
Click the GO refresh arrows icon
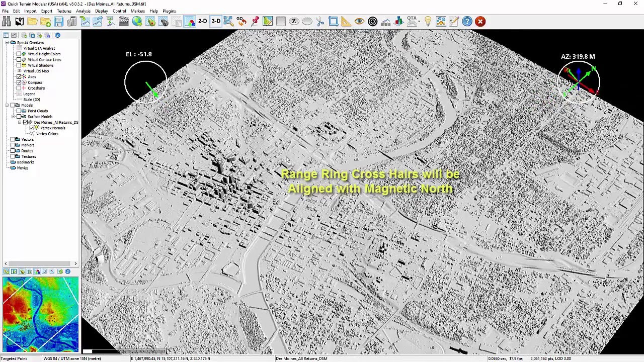[x=242, y=21]
